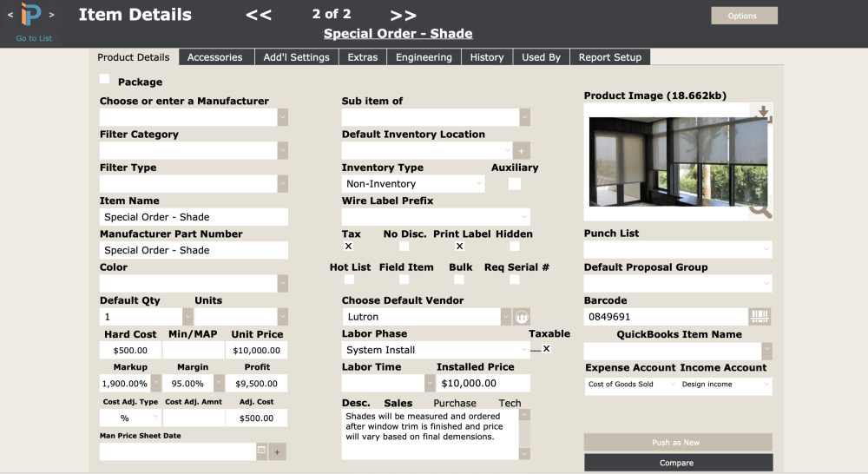The width and height of the screenshot is (868, 474).
Task: Tick the Bulk checkbox
Action: [x=459, y=280]
